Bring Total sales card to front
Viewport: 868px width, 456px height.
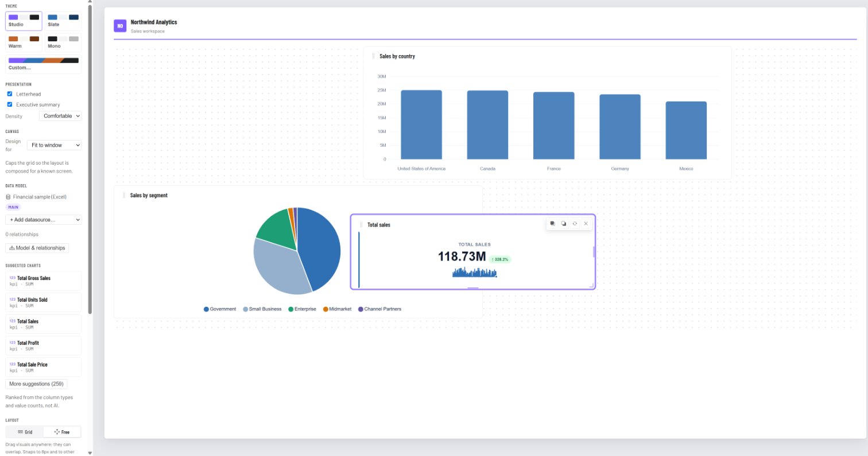pos(552,224)
